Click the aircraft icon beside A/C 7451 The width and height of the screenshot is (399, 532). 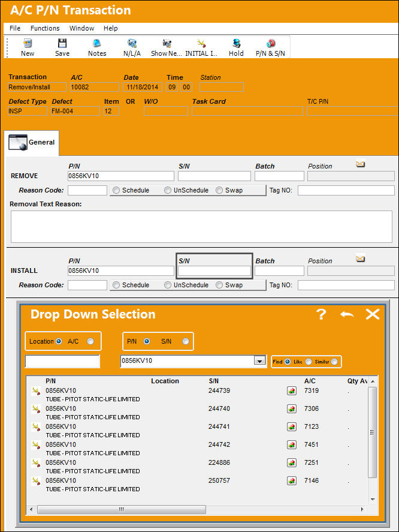tap(292, 445)
